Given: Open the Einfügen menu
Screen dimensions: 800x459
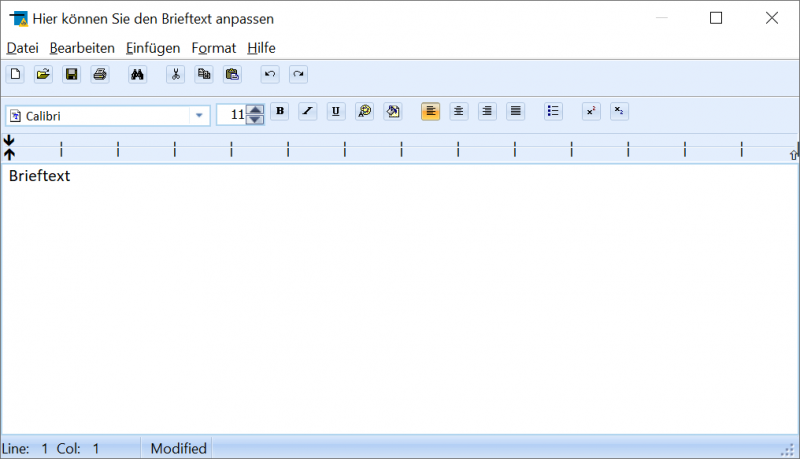Looking at the screenshot, I should tap(153, 48).
